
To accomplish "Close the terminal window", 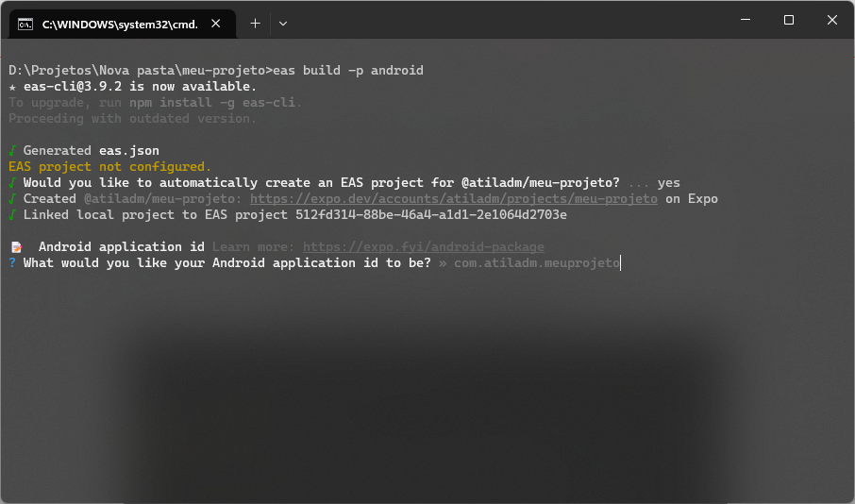I will click(x=832, y=20).
